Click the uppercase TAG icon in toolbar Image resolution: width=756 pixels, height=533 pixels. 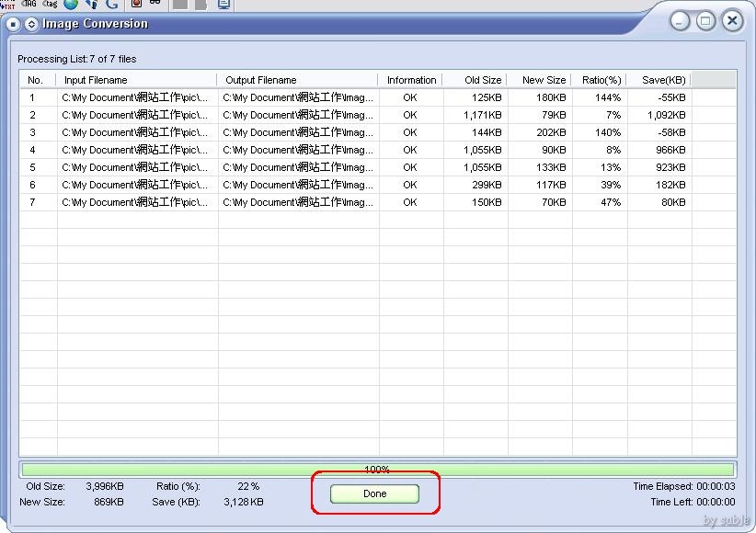click(x=29, y=4)
